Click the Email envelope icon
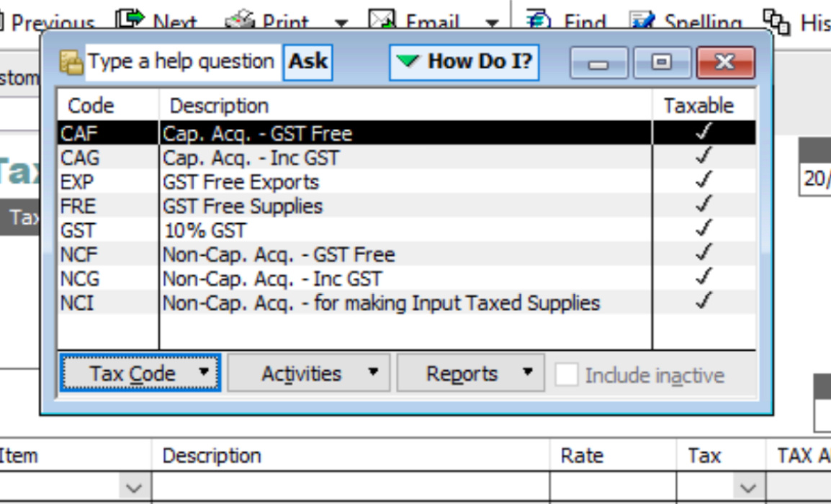The width and height of the screenshot is (831, 504). click(x=382, y=19)
